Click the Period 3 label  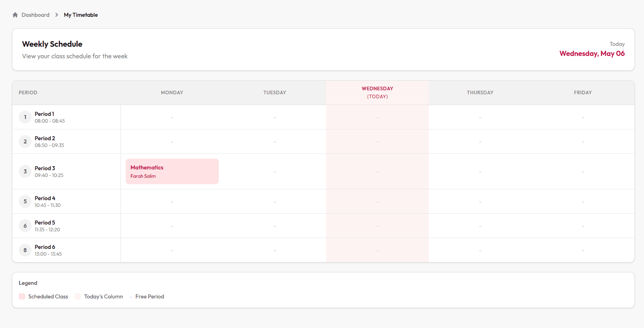tap(45, 168)
